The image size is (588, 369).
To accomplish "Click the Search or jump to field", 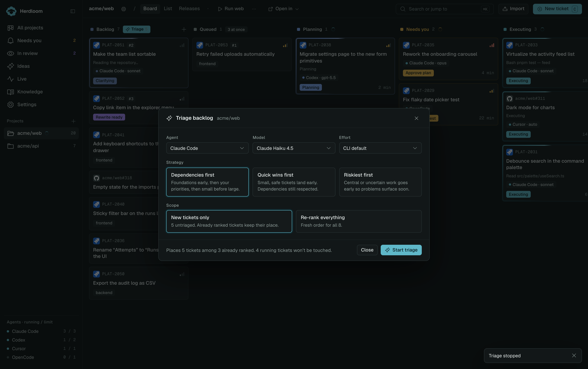I will tap(444, 9).
